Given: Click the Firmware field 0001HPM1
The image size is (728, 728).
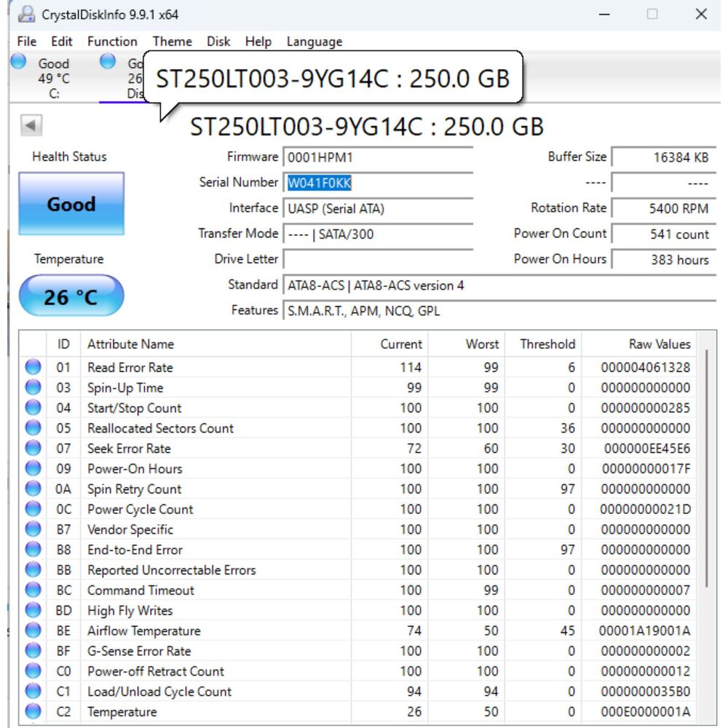Looking at the screenshot, I should 378,157.
